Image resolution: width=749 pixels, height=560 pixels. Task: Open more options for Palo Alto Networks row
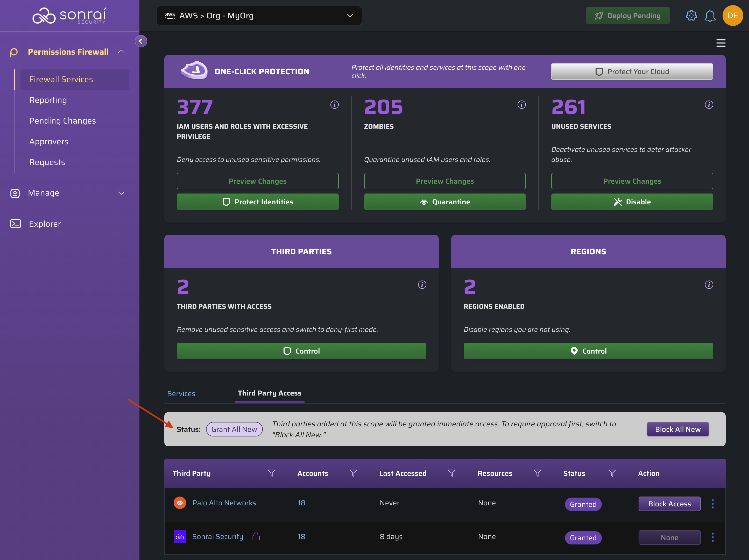click(x=712, y=504)
